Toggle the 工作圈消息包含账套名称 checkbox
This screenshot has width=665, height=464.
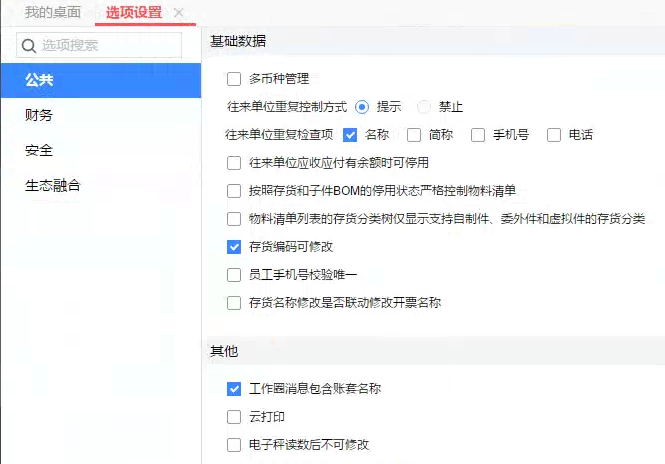pos(235,388)
